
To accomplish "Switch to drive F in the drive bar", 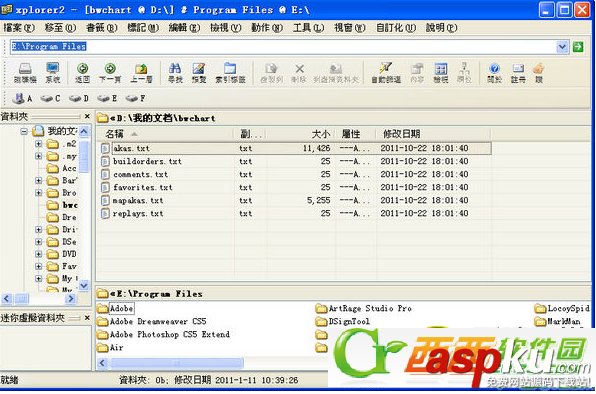I will (x=135, y=98).
